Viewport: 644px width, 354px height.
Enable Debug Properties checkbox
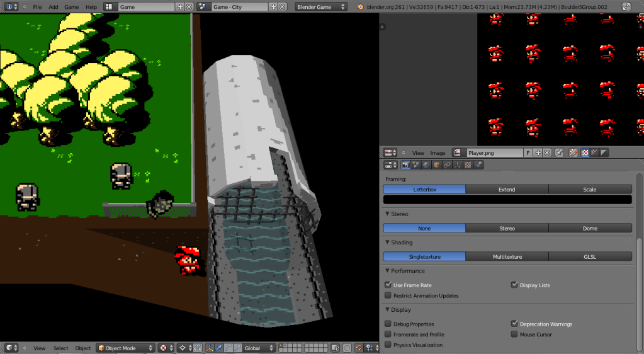388,324
